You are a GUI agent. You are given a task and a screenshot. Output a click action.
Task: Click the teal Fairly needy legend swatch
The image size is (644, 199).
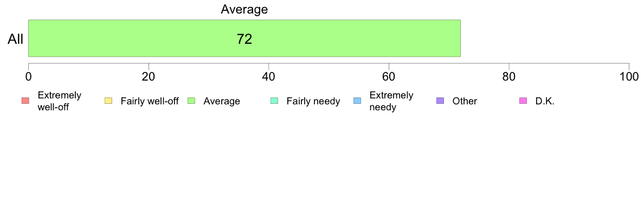click(274, 101)
